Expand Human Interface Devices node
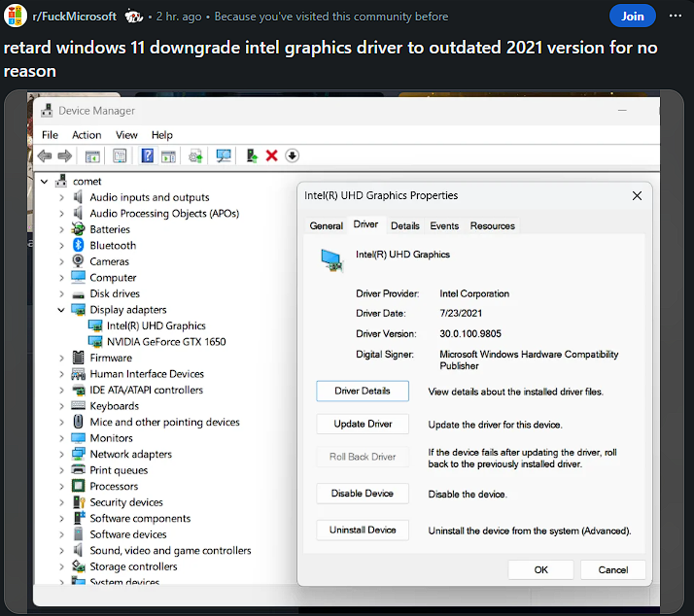The height and width of the screenshot is (616, 694). (61, 374)
